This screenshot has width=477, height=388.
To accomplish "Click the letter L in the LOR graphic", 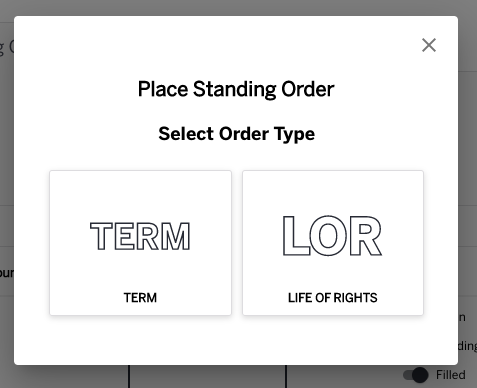I will click(x=296, y=236).
